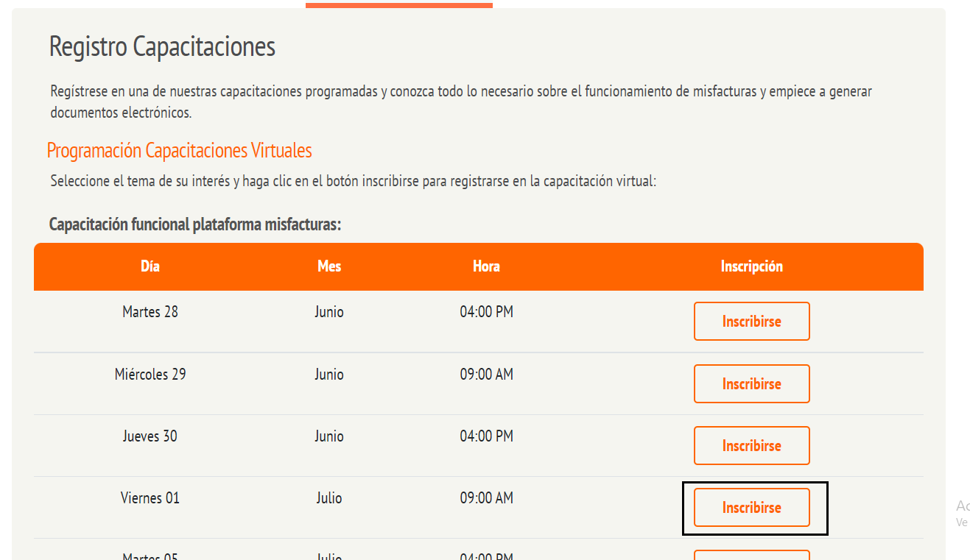Click the Registro Capacitaciones page title
This screenshot has width=970, height=560.
click(x=162, y=46)
